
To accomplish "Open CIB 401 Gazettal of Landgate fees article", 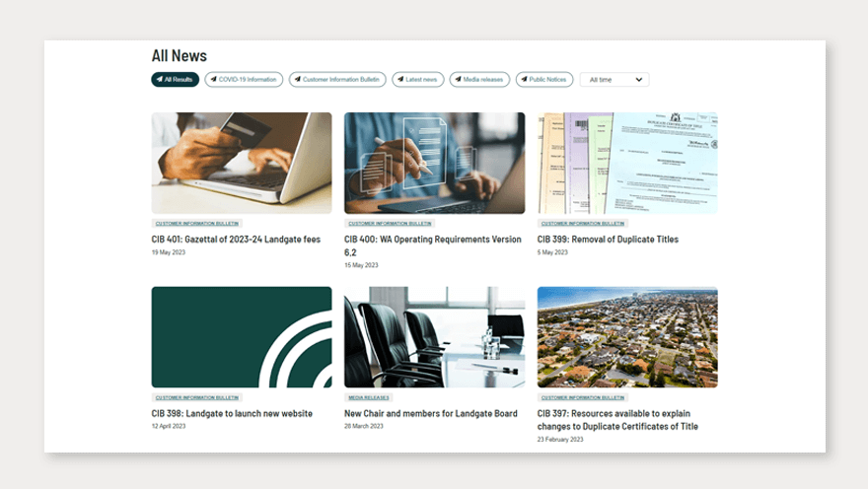I will point(238,240).
